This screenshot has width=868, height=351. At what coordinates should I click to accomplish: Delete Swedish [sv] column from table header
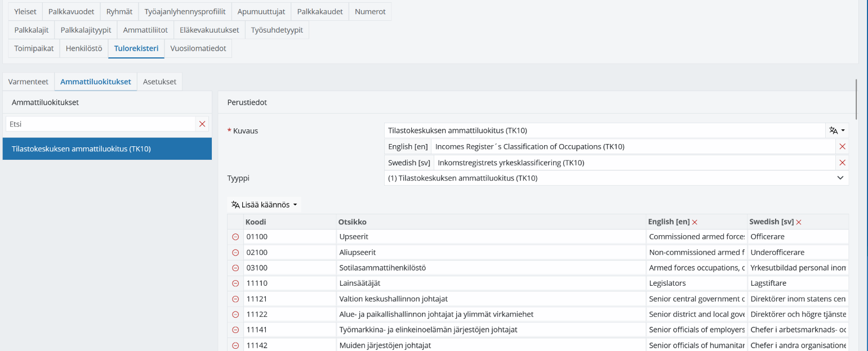(x=799, y=222)
